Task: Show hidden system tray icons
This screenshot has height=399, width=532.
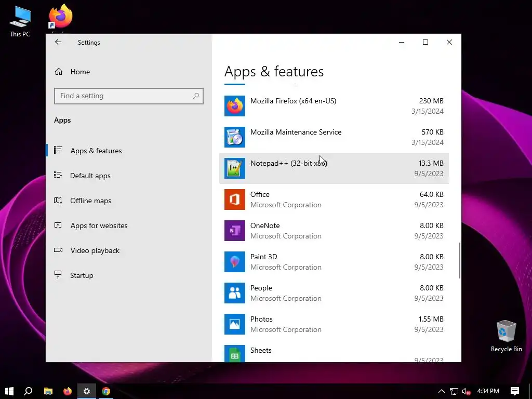Action: tap(442, 391)
